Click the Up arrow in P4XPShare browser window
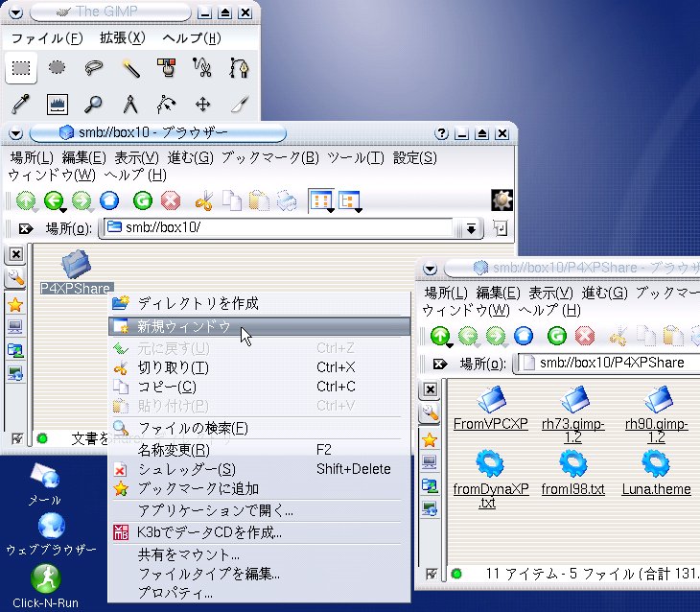This screenshot has height=612, width=700. [440, 336]
